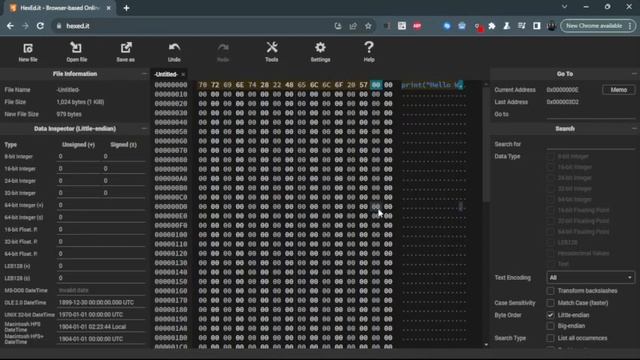Open a new browser tab
Screen dimensions: 640x360
127,8
